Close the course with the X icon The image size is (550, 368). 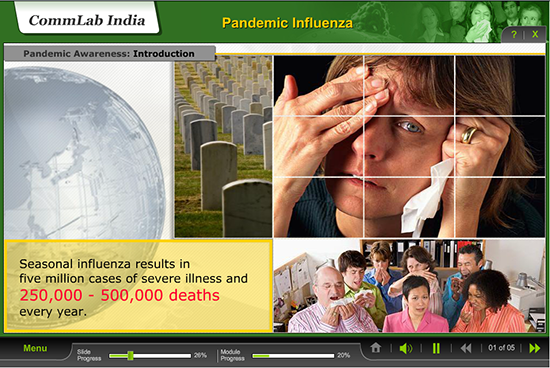tap(535, 34)
